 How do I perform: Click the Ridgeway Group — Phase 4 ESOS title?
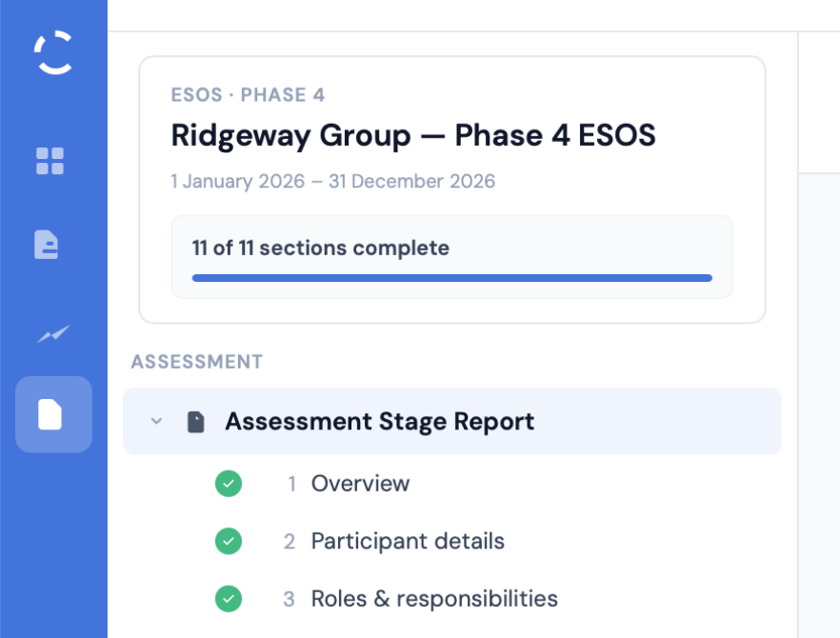tap(413, 135)
